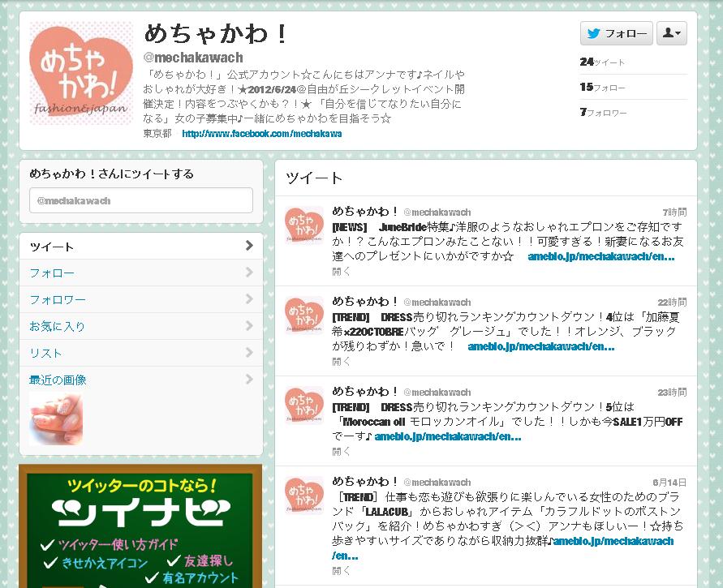
Task: Click the avatar on the Moroccan oil tweet
Action: point(304,406)
